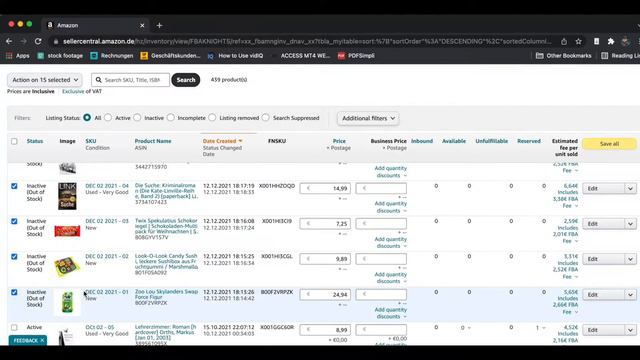This screenshot has width=640, height=360.
Task: Select the Search Suppressed radio
Action: (266, 118)
